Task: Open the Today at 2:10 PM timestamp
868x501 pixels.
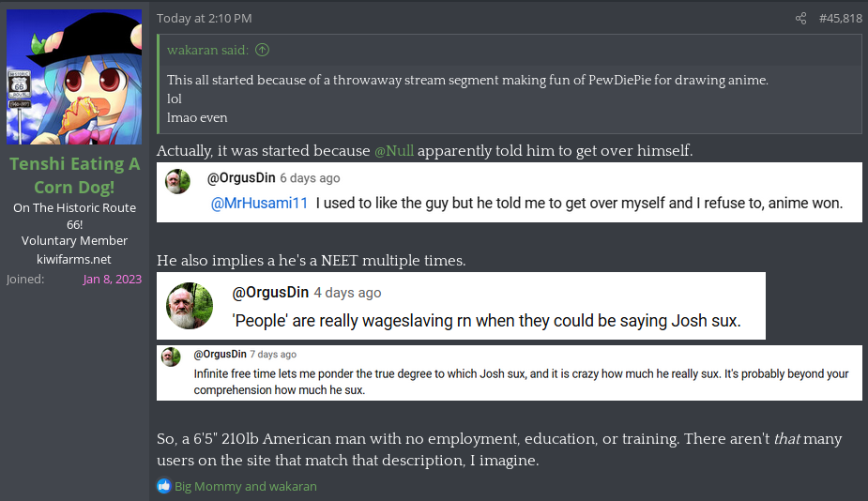Action: click(205, 18)
